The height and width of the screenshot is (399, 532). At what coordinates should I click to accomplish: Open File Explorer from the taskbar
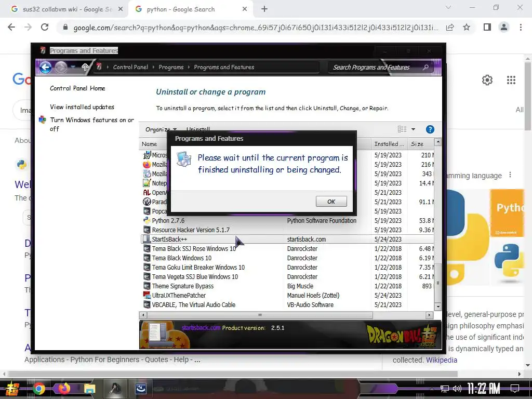[90, 388]
